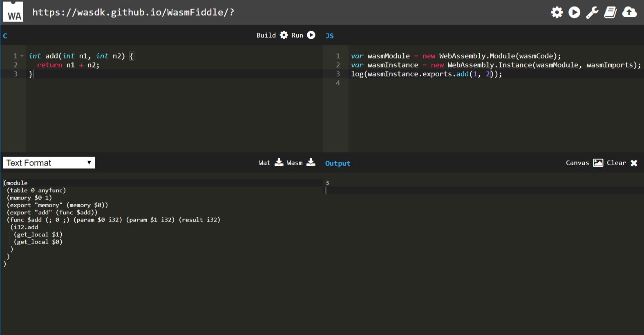The width and height of the screenshot is (644, 335).
Task: Click '(export "memory"' line
Action: (57, 205)
